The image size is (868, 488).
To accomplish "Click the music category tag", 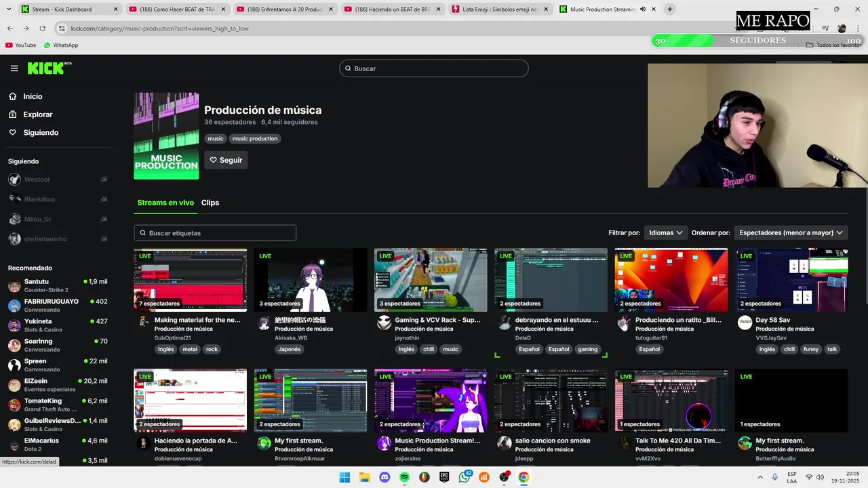I will coord(216,138).
